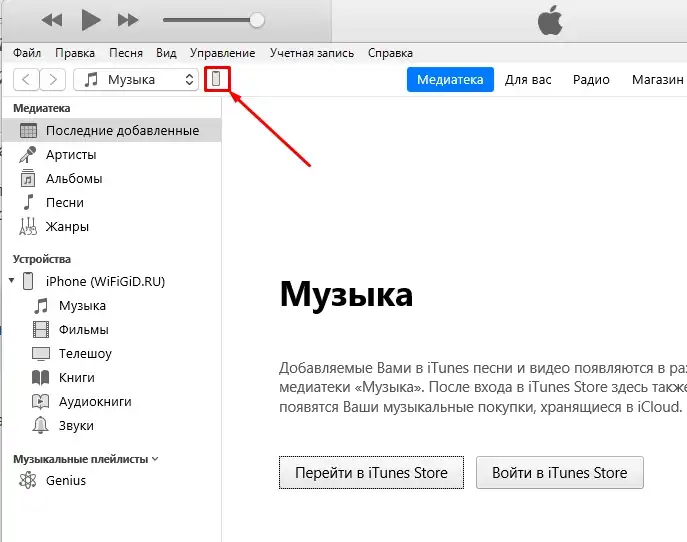The height and width of the screenshot is (542, 687).
Task: Select iPhone (WiFiGiD.RU) device name
Action: (106, 281)
